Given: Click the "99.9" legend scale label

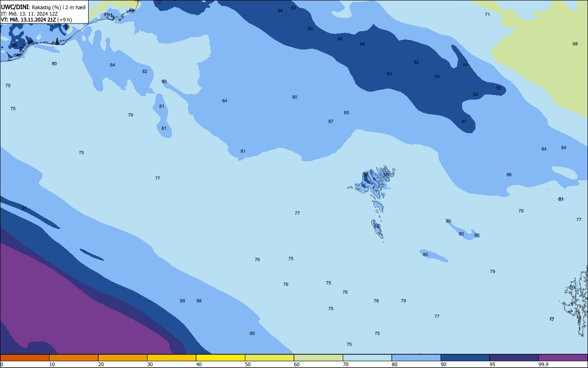Looking at the screenshot, I should click(543, 364).
